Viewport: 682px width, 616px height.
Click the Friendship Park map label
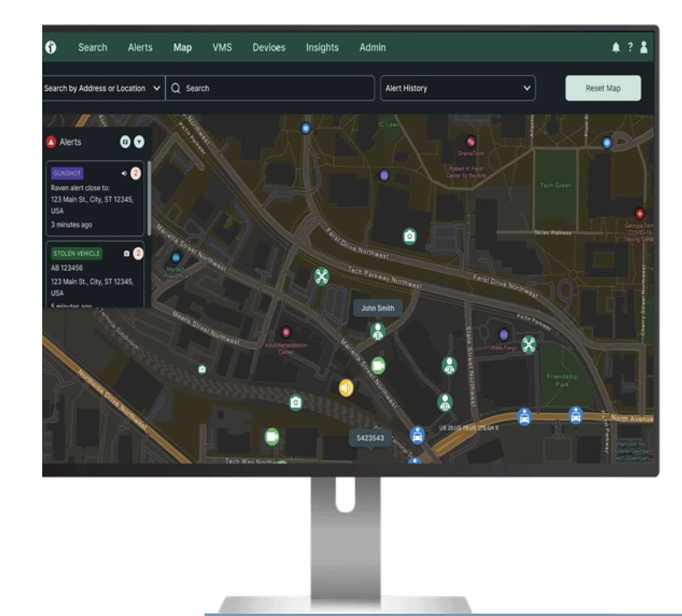(562, 380)
